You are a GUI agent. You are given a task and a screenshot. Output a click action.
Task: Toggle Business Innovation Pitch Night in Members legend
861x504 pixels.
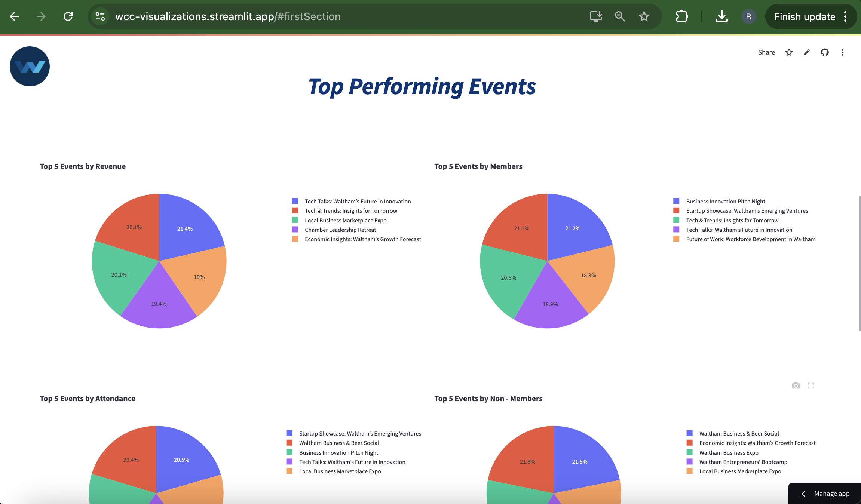725,201
